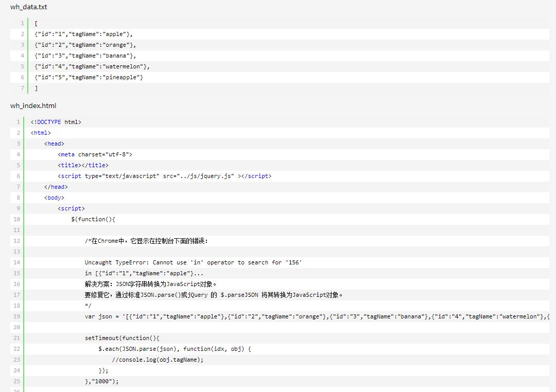Click the Uncaught TypeError message line
556x392 pixels.
point(193,263)
